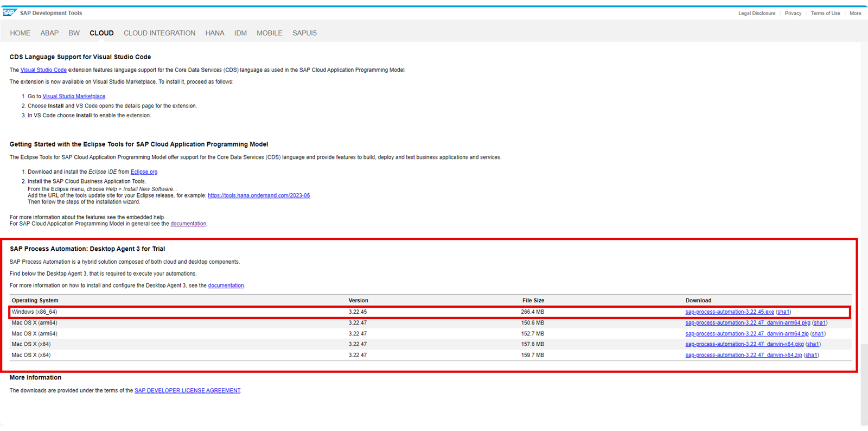Go to the MOBILE tab
868x431 pixels.
point(270,33)
